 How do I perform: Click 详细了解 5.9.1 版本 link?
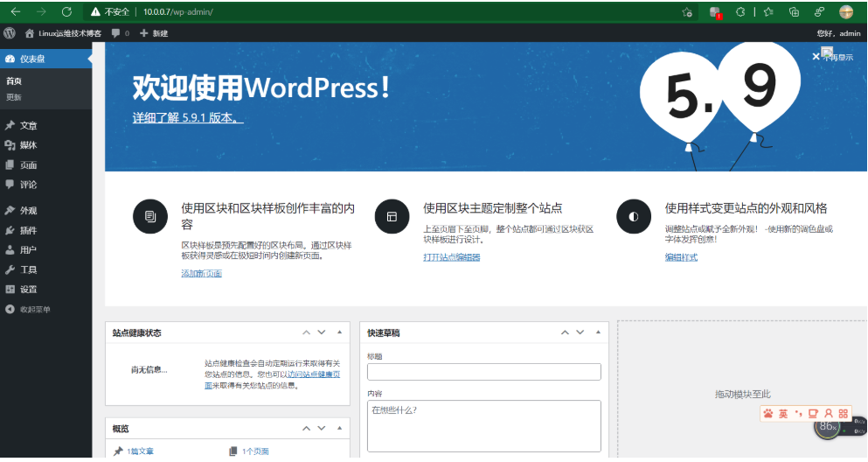pos(188,117)
